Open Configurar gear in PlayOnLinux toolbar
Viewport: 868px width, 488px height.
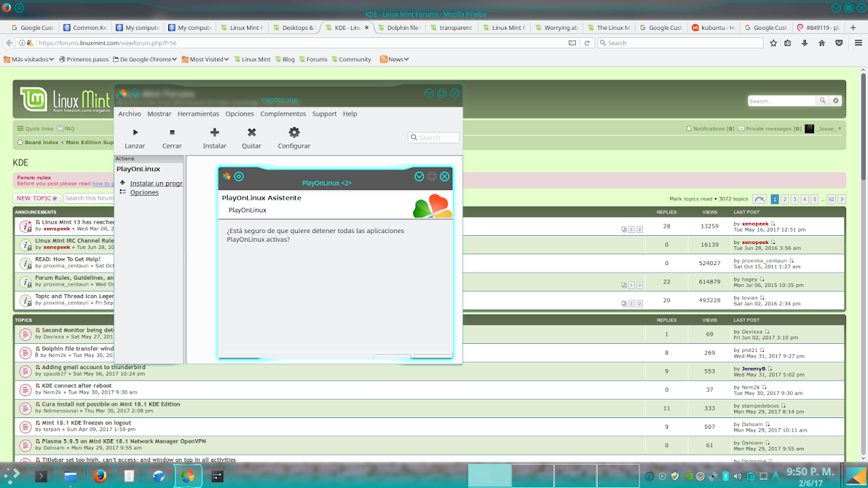(x=294, y=133)
